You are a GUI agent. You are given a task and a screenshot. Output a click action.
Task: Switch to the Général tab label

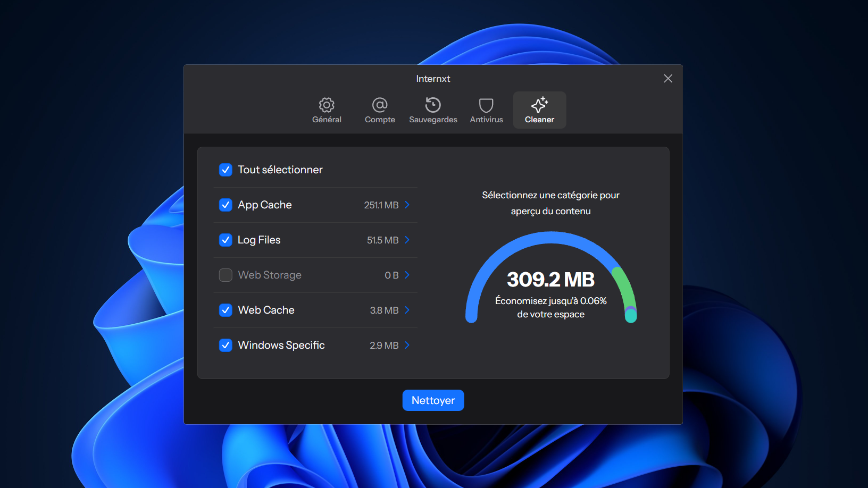click(x=327, y=120)
